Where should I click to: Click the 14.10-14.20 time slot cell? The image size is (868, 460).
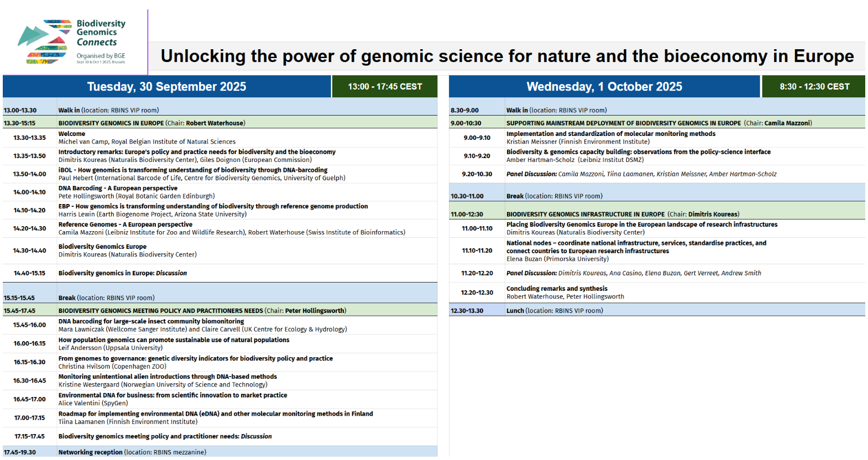(30, 211)
